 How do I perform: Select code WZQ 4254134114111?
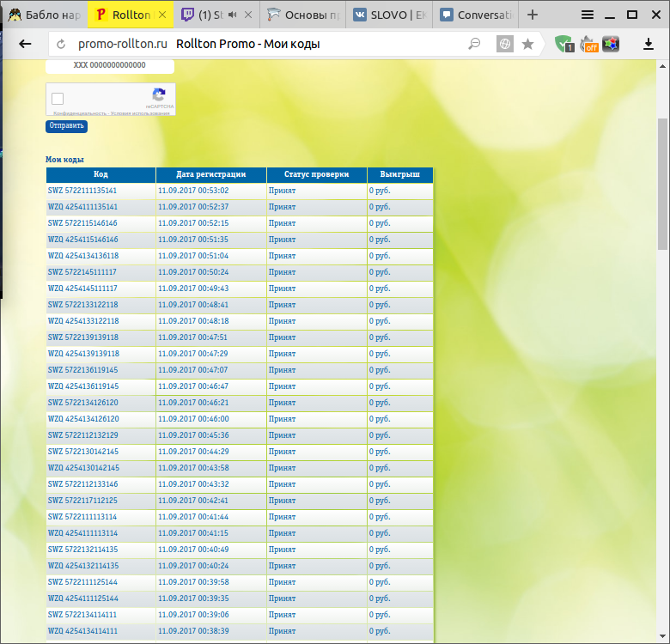82,631
